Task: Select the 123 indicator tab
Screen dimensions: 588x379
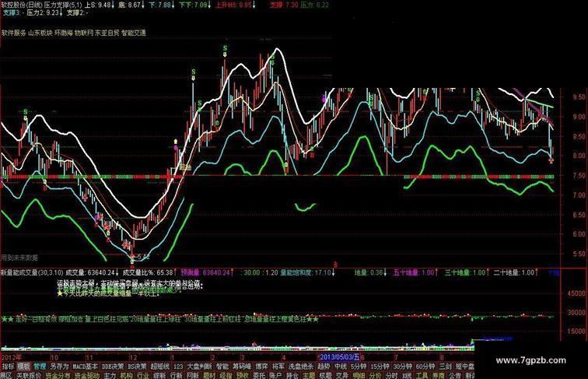Action: (179, 367)
